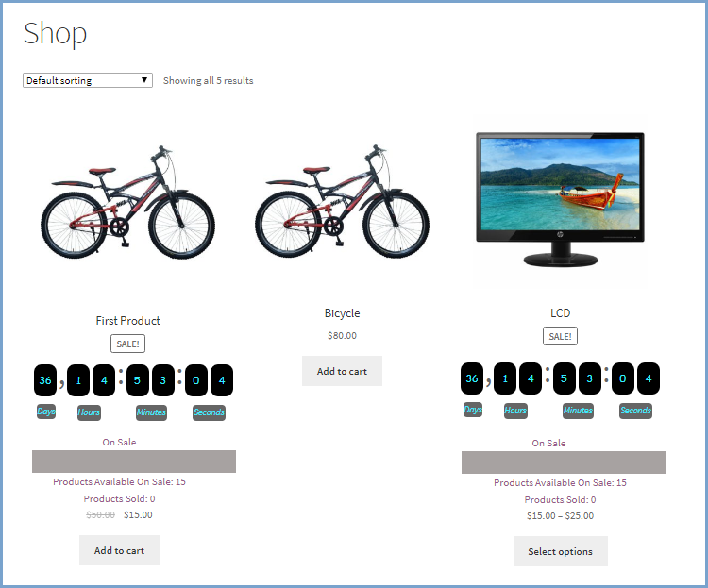Click the Hours label under First Product timer

[x=89, y=412]
